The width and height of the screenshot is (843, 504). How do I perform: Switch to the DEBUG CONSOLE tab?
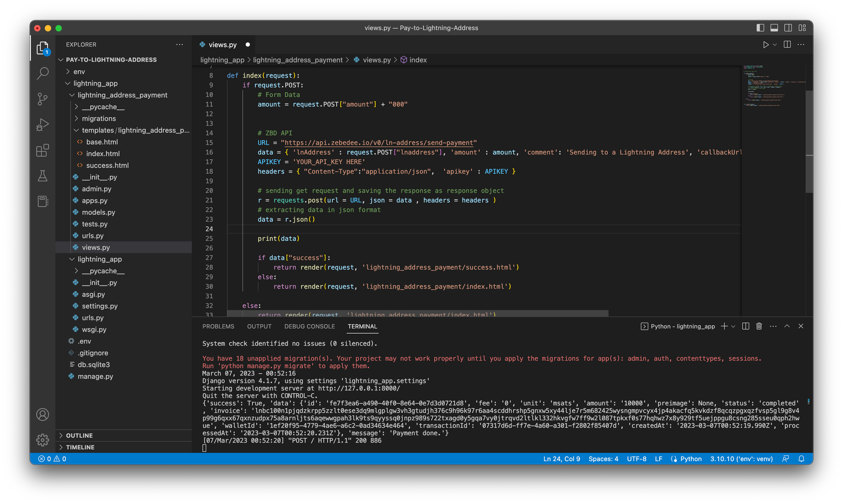click(309, 327)
